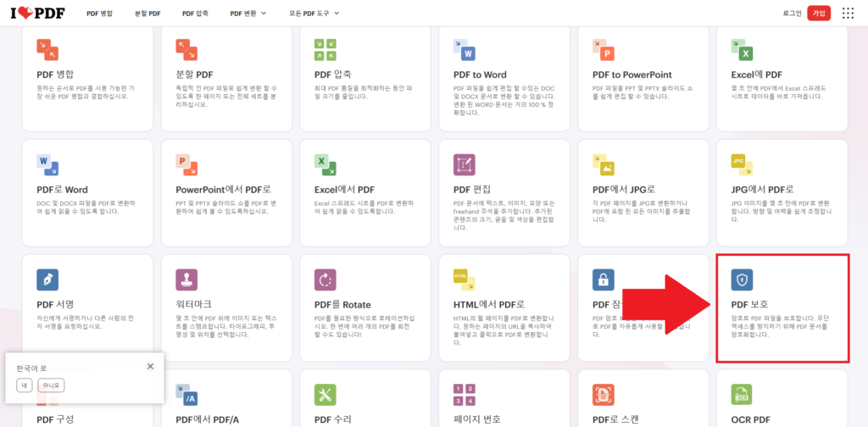The image size is (868, 427).
Task: Close the 한국어 로 language popup
Action: pos(151,366)
